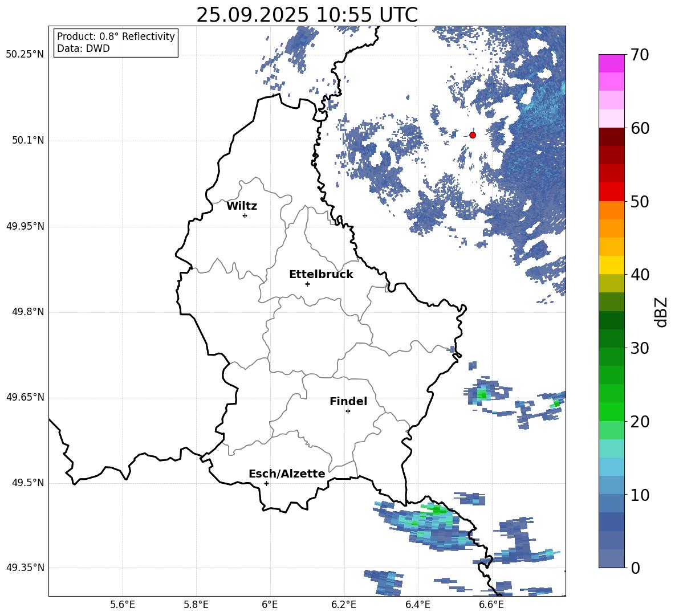Click the Findel station cross marker
675x616 pixels.
pyautogui.click(x=348, y=411)
